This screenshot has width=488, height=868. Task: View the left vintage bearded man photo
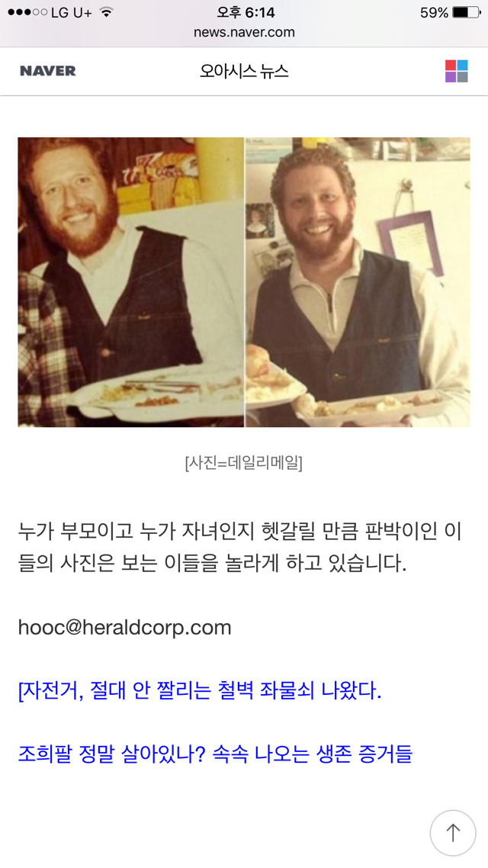click(x=130, y=281)
